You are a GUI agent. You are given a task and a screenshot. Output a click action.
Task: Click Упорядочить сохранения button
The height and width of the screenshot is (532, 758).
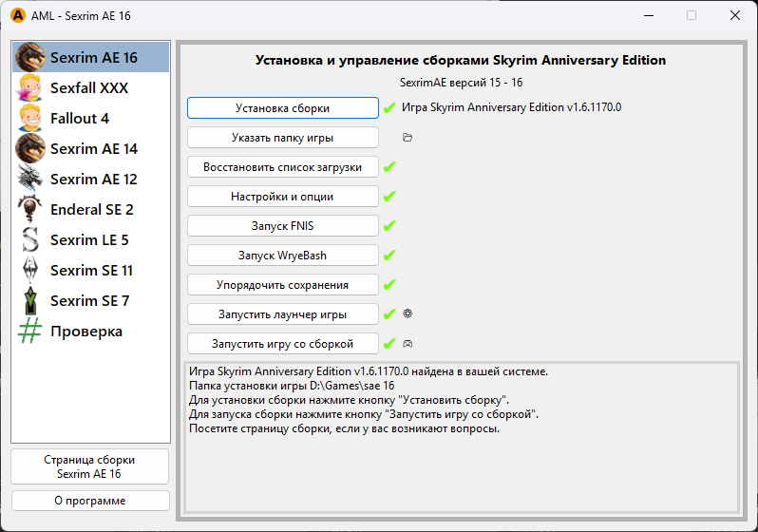coord(282,285)
